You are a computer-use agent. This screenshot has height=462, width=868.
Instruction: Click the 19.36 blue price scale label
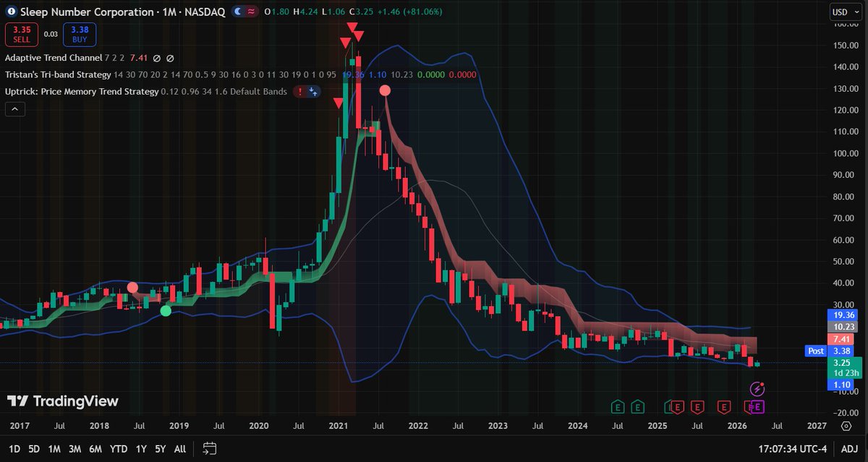click(x=843, y=315)
